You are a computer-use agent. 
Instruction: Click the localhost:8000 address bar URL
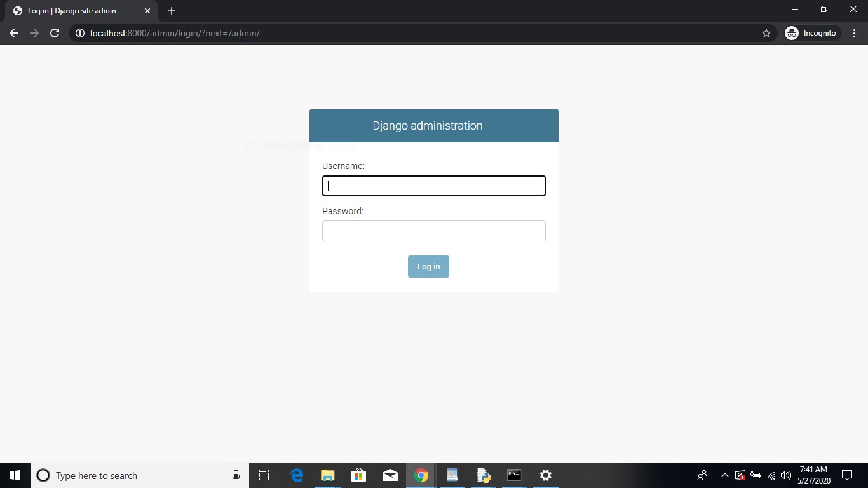175,33
